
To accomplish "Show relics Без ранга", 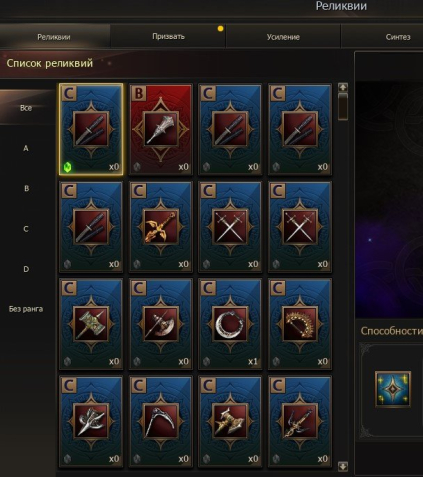I will click(26, 309).
